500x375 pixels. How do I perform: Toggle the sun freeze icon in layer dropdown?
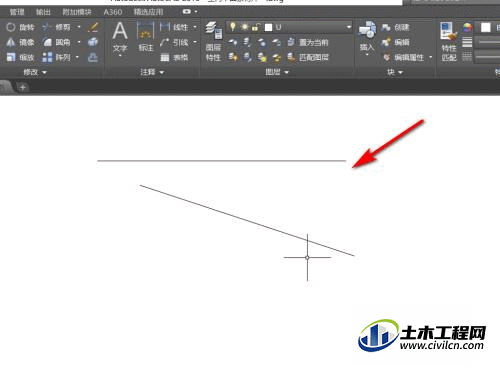click(245, 27)
